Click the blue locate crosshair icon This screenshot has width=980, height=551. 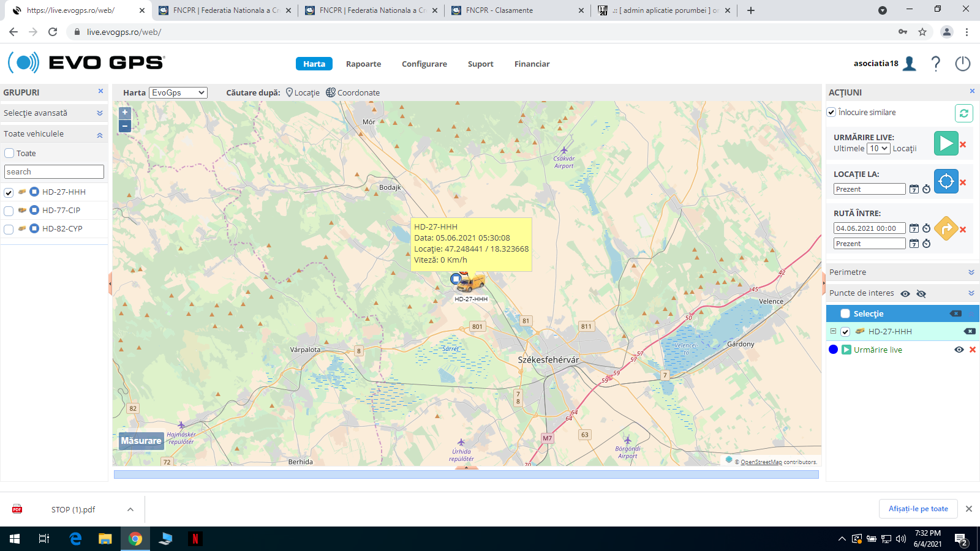pyautogui.click(x=946, y=181)
